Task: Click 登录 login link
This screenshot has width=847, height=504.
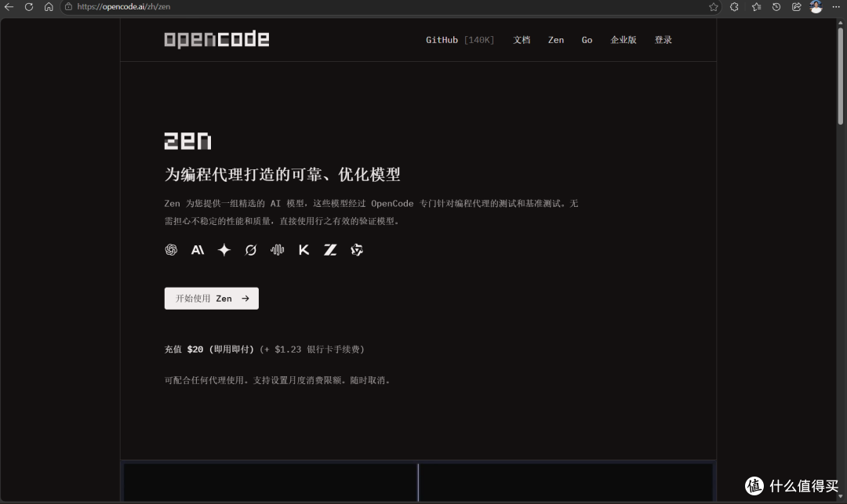Action: click(663, 40)
